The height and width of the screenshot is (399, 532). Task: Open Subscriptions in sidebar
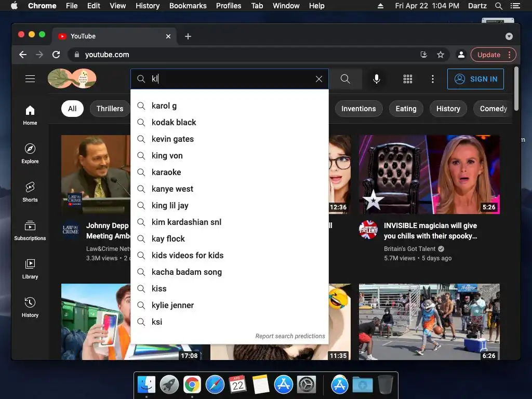[x=30, y=231]
